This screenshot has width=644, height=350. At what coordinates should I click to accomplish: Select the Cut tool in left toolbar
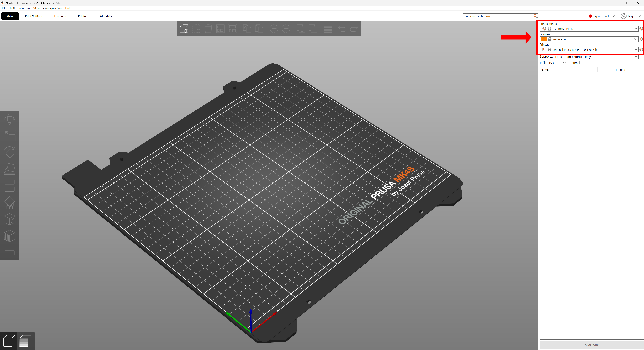[x=10, y=186]
